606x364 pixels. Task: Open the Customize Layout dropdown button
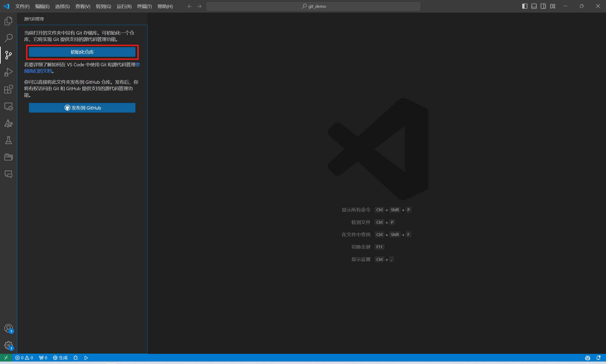pyautogui.click(x=553, y=6)
